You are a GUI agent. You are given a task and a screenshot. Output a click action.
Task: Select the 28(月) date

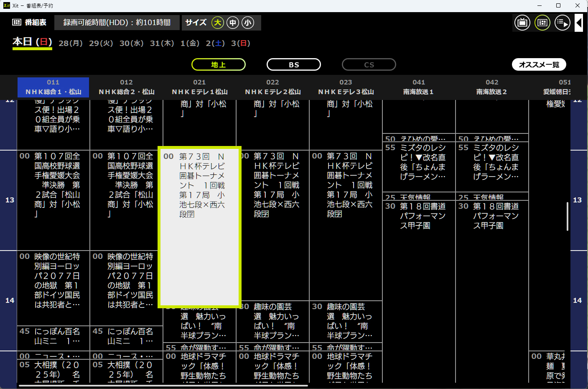(71, 43)
